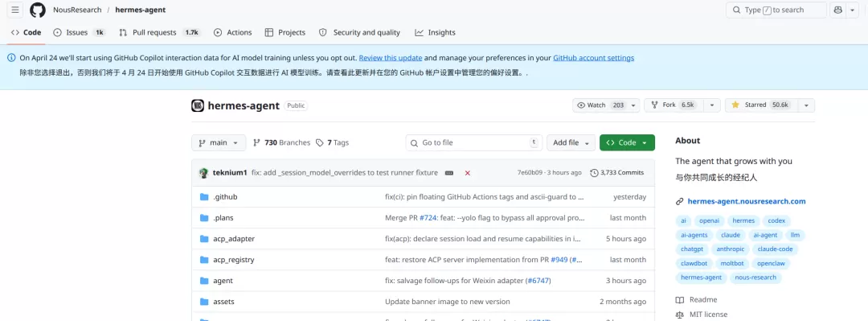Open the "GitHub account settings" link
The image size is (868, 321).
pos(593,58)
